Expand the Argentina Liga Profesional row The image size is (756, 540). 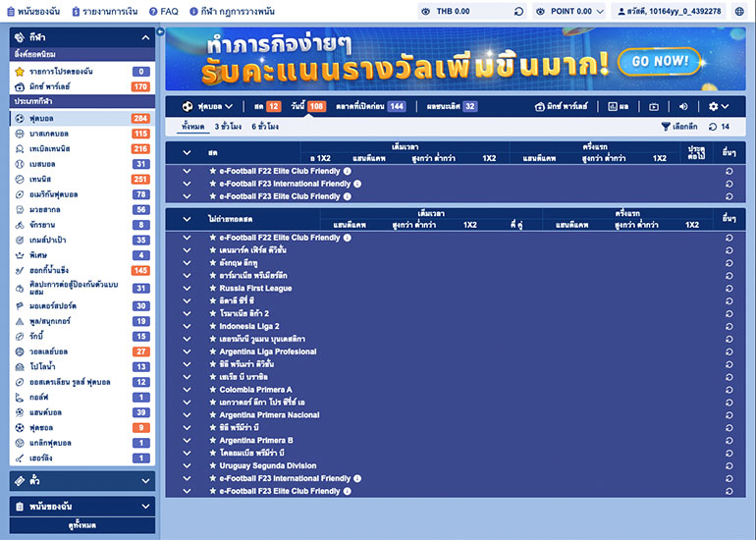tap(187, 351)
